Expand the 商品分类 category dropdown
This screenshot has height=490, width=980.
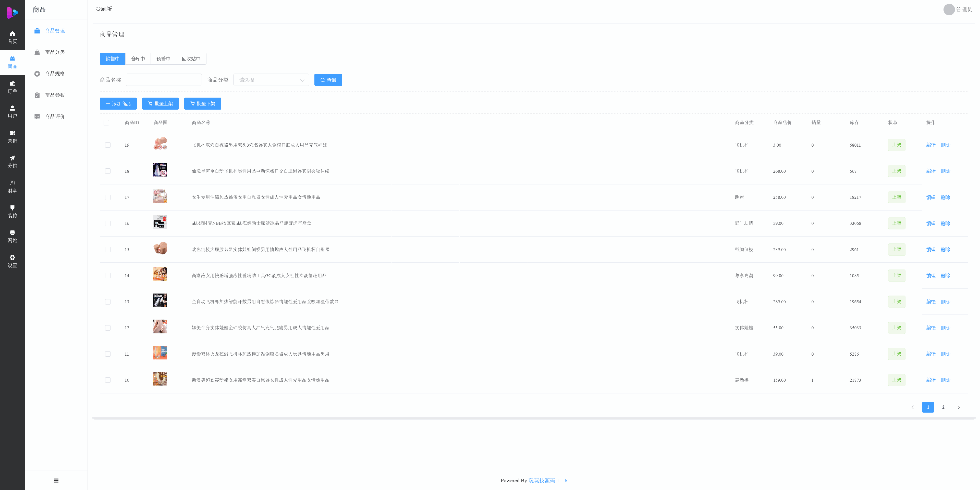pyautogui.click(x=271, y=80)
